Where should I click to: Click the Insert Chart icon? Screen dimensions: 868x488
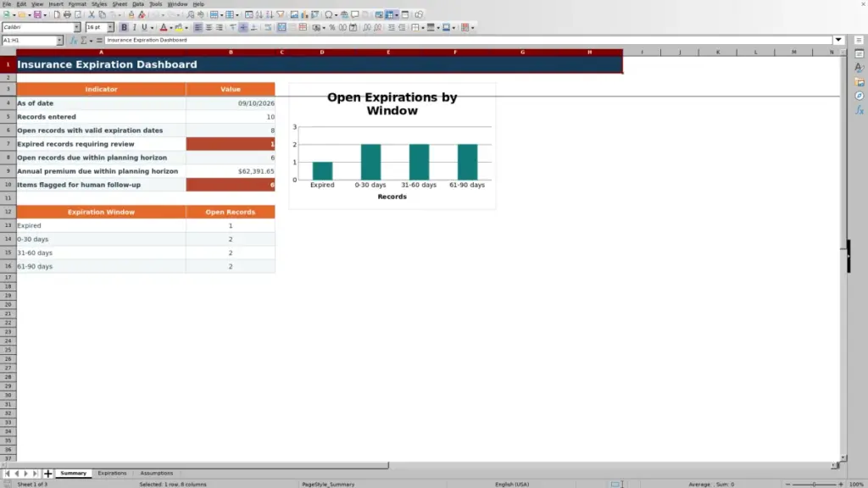(x=304, y=15)
